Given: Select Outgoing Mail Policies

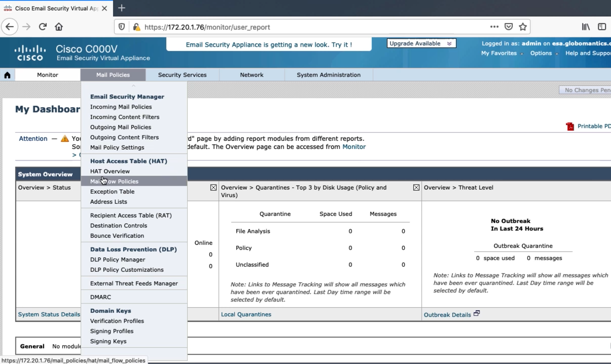Looking at the screenshot, I should 121,127.
